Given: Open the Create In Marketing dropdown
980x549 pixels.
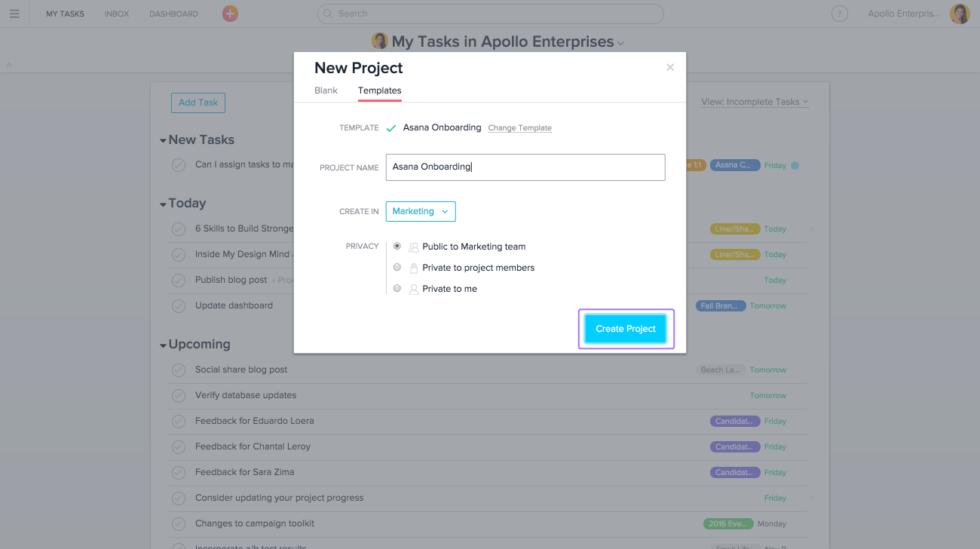Looking at the screenshot, I should click(x=421, y=211).
